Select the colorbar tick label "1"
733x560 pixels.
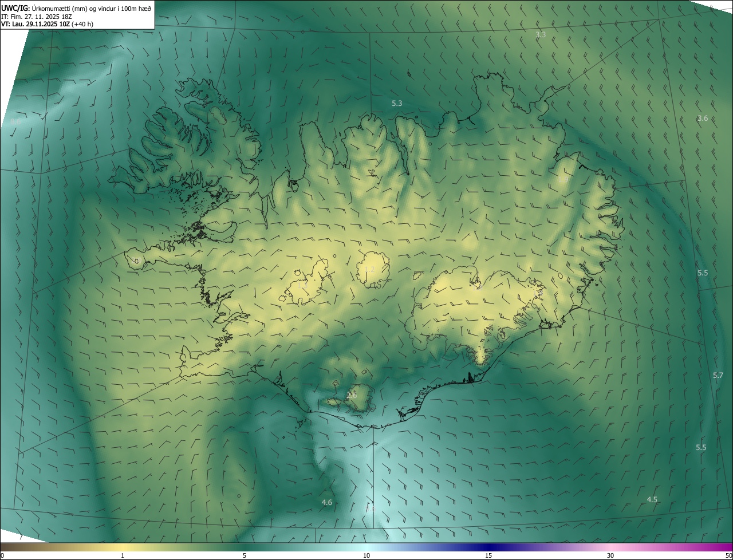point(123,555)
